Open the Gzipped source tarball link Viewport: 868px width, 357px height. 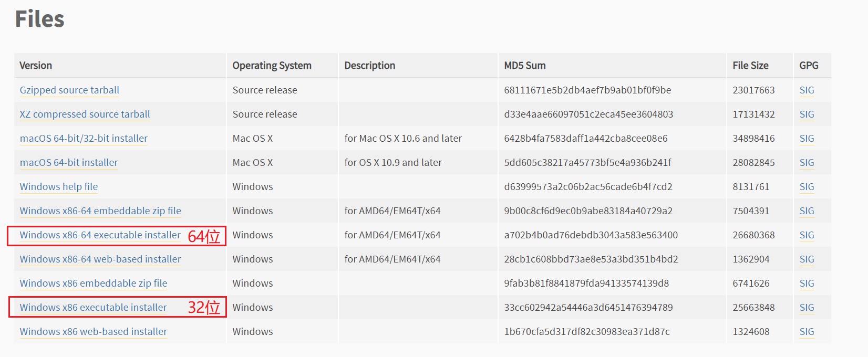click(69, 90)
